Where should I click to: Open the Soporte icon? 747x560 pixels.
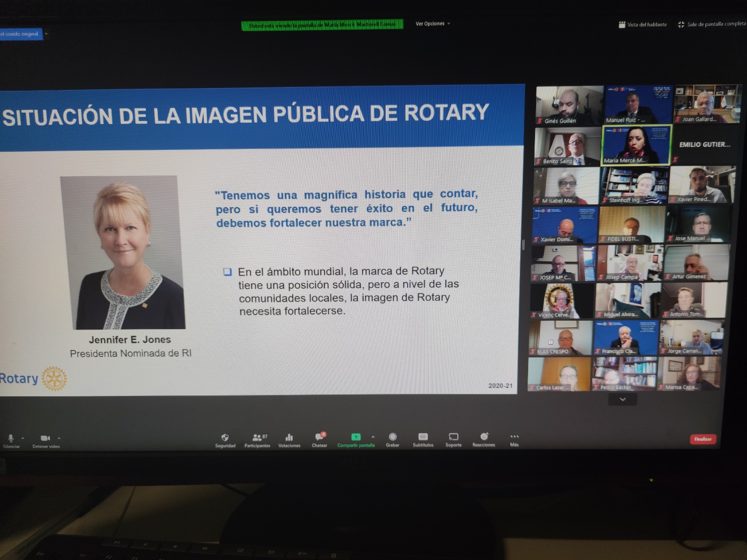(x=453, y=437)
